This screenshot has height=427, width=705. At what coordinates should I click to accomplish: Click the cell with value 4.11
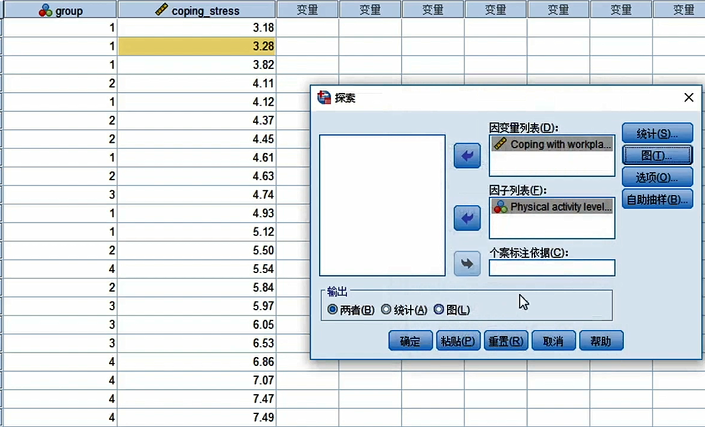click(x=197, y=83)
